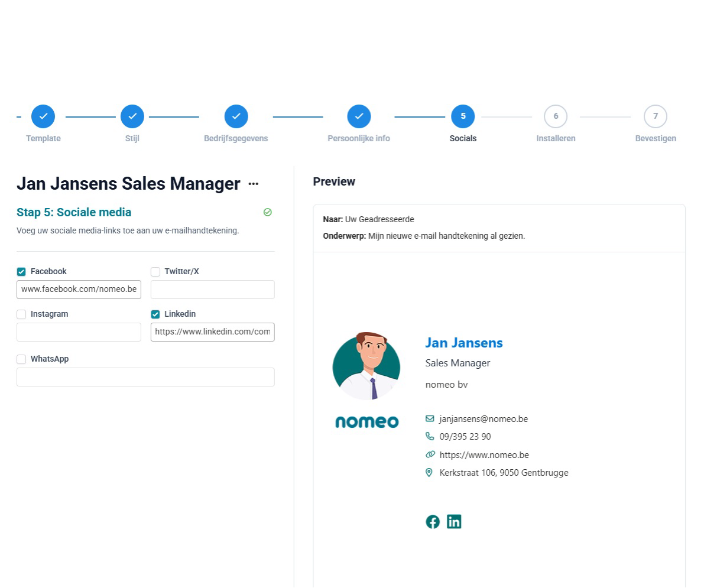Click the empty Instagram input field
This screenshot has width=704, height=588.
tap(79, 332)
